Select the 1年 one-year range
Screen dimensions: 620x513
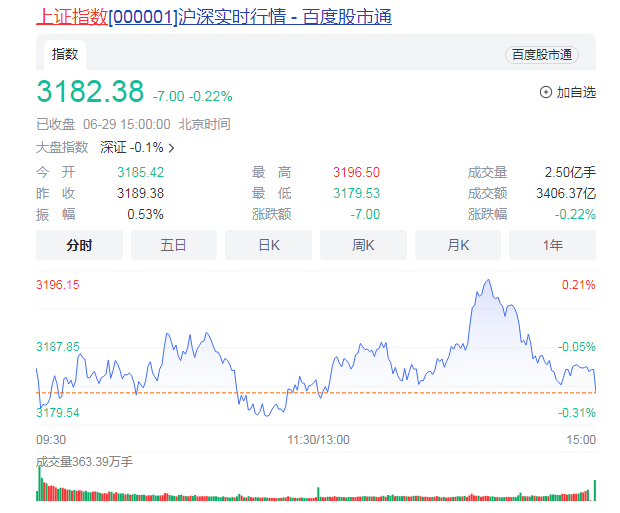click(x=552, y=245)
